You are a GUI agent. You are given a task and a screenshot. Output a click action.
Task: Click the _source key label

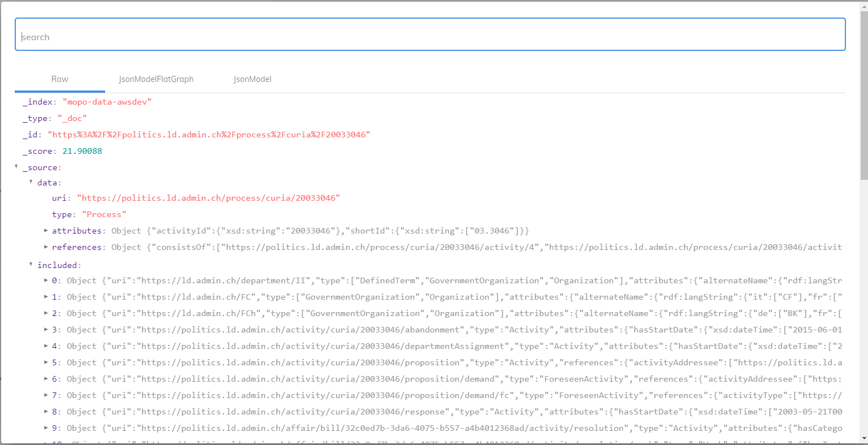click(x=40, y=167)
